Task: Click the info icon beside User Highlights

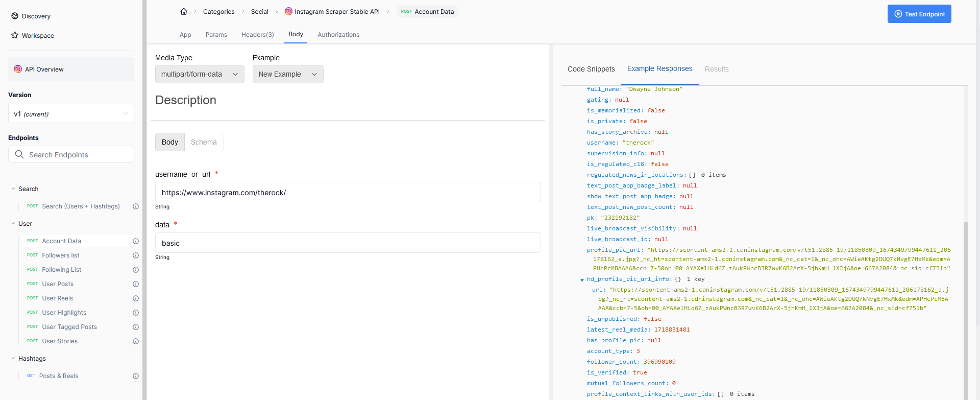Action: point(136,313)
